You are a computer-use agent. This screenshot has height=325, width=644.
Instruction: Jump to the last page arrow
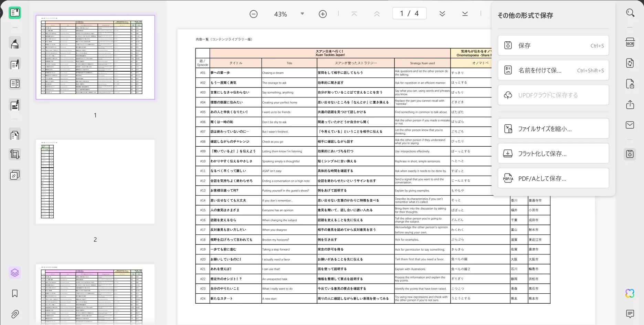pos(465,14)
